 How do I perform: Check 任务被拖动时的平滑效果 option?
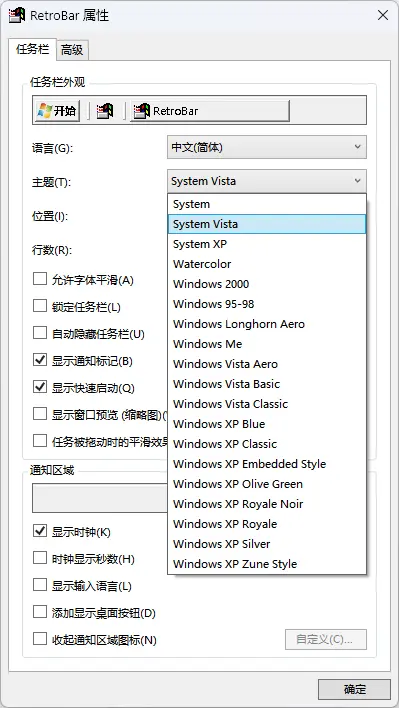(40, 441)
